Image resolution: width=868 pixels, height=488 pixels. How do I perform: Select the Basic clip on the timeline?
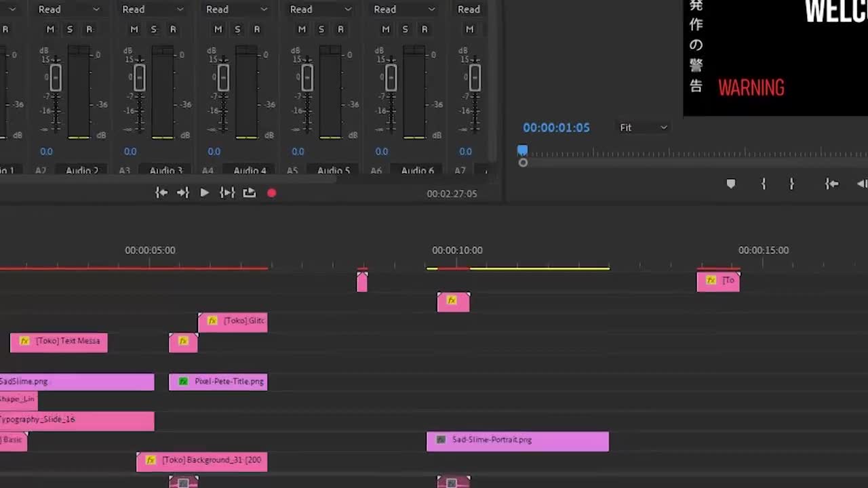click(x=14, y=441)
